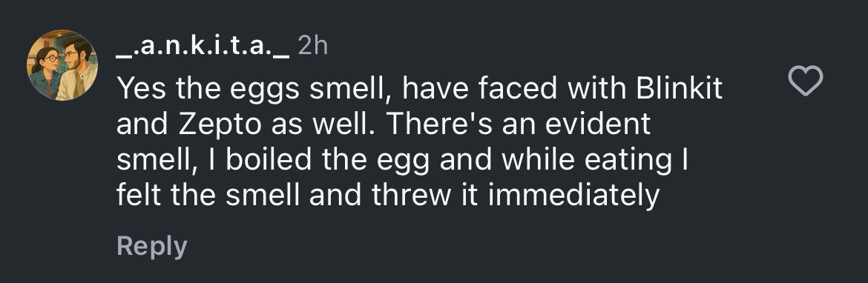Reply to the Blinkit and Zepto comment

(x=151, y=246)
